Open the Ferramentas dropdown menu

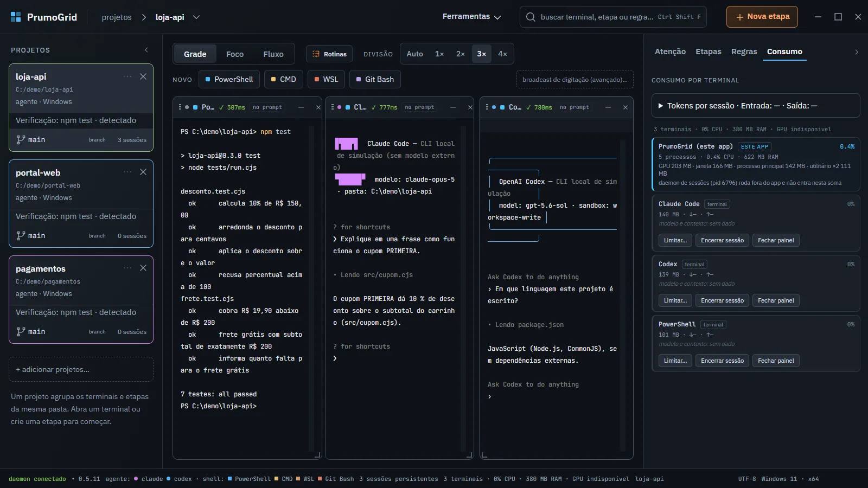pos(471,17)
